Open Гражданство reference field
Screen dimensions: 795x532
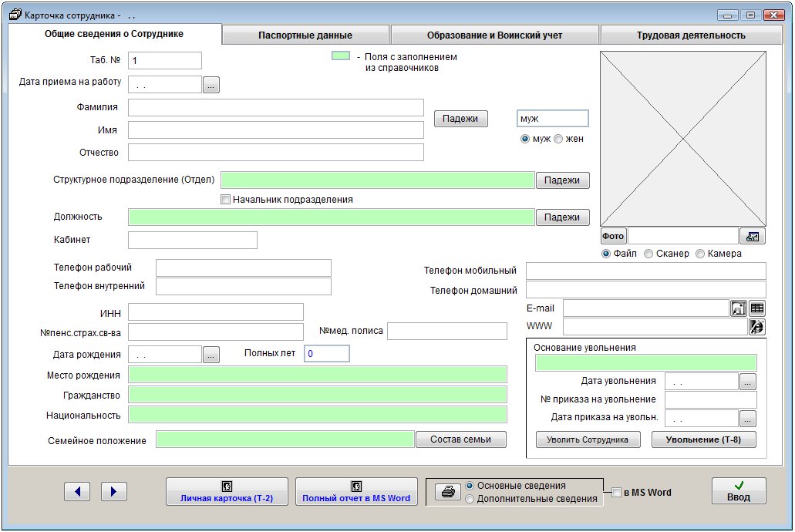tap(318, 395)
